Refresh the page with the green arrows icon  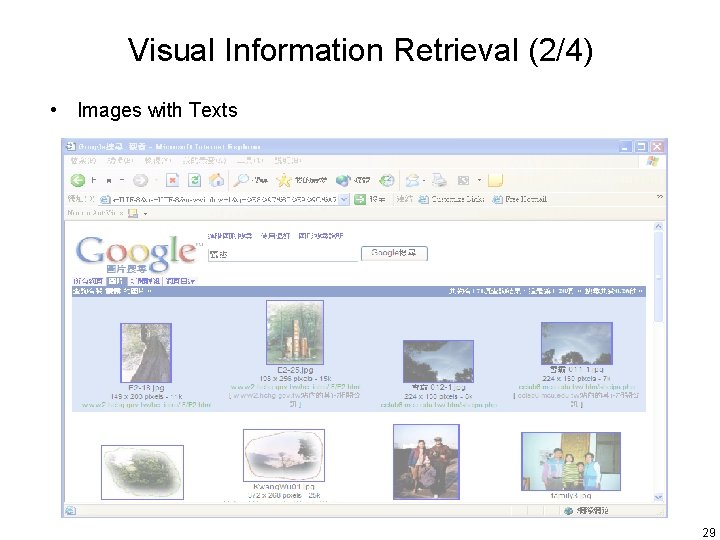(195, 180)
